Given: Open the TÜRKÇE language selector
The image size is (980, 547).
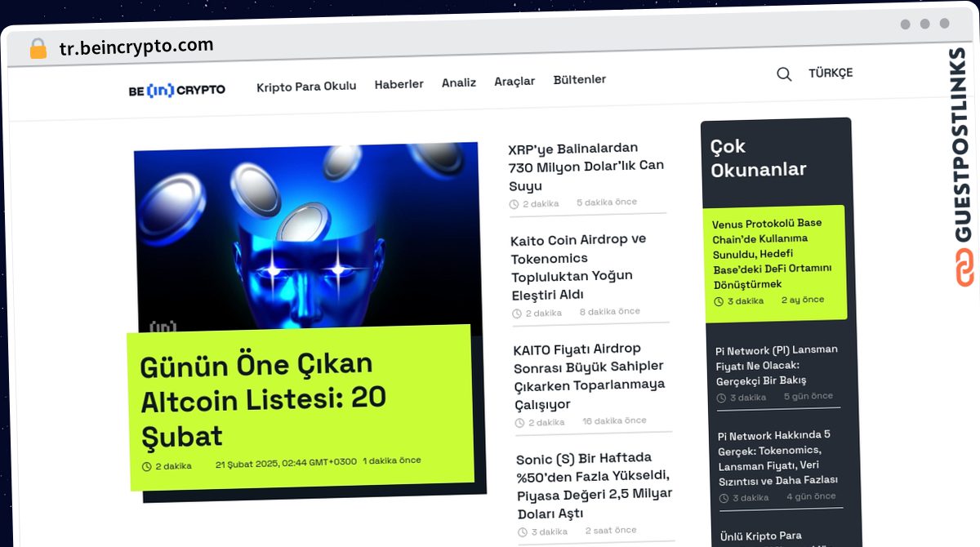Looking at the screenshot, I should (x=831, y=73).
